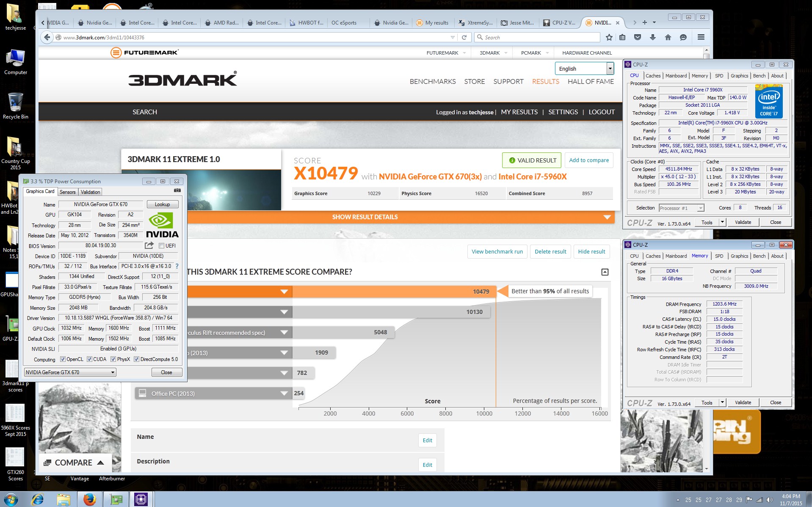Expand the Office PC (2013) row
812x507 pixels.
click(x=284, y=394)
